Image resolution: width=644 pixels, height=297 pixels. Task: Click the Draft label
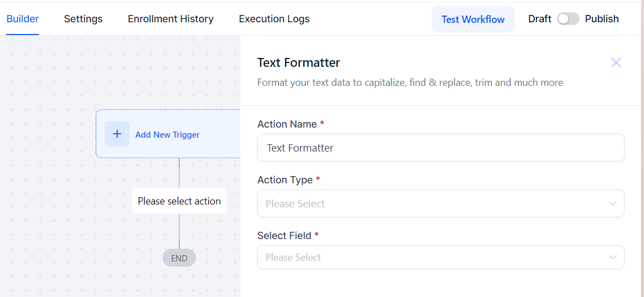[x=539, y=19]
